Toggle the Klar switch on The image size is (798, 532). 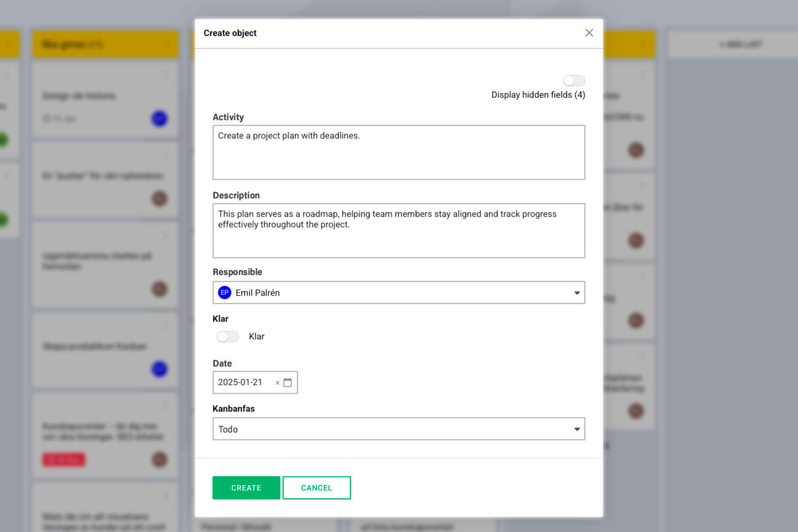click(228, 337)
